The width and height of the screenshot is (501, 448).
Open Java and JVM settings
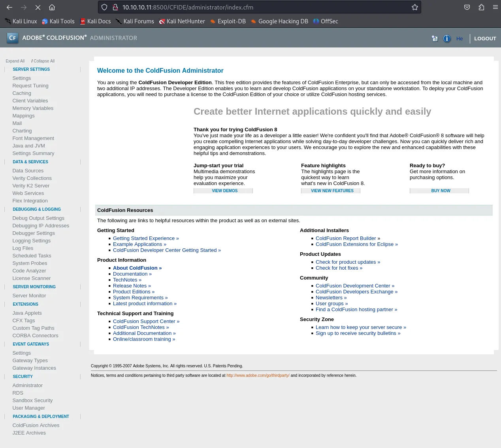tap(28, 146)
